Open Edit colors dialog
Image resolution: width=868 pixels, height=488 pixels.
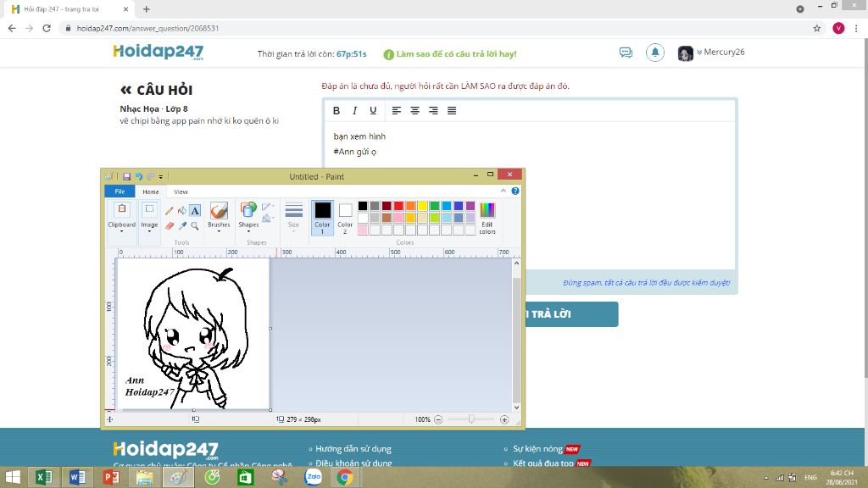tap(487, 218)
